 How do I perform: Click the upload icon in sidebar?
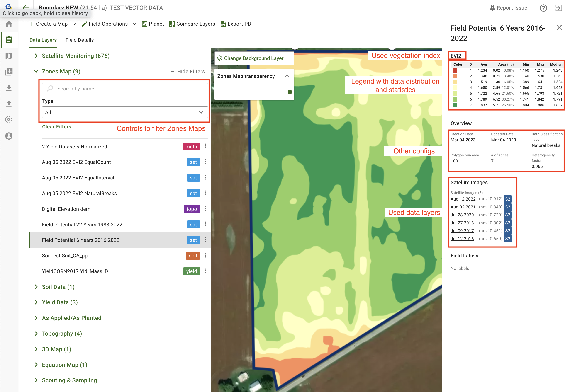[x=9, y=103]
